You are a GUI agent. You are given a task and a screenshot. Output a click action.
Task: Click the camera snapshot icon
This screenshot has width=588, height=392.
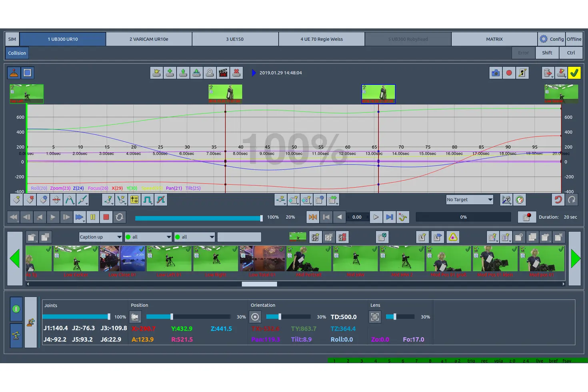[x=495, y=73]
